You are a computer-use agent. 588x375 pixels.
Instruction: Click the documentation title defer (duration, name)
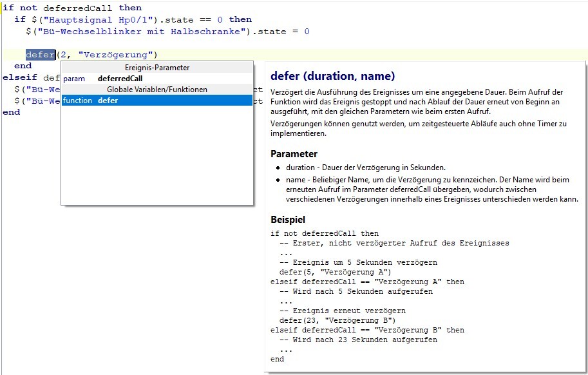(x=332, y=76)
